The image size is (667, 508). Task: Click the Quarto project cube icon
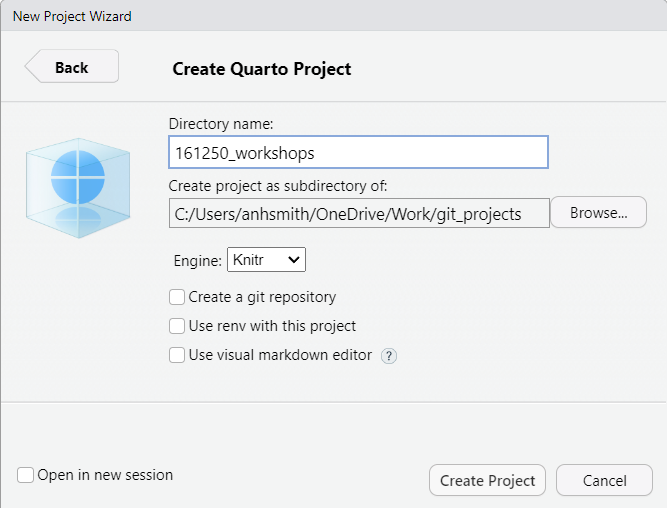coord(78,187)
